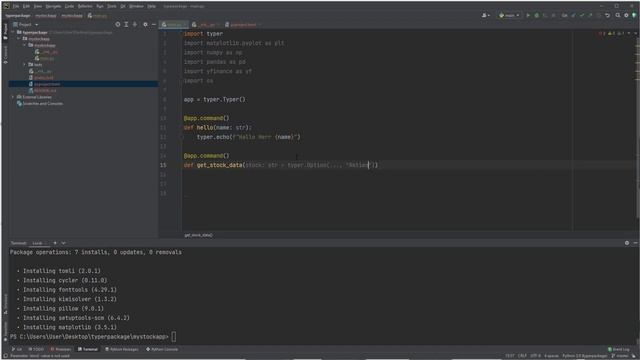
Task: Click the Git push arrow icon
Action: tap(590, 15)
